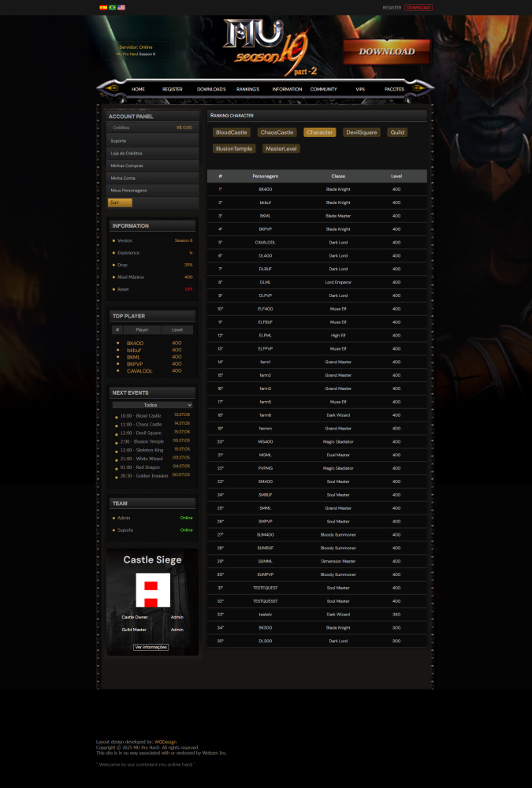The height and width of the screenshot is (788, 532).
Task: Select the ChaosCastle ranking tab
Action: click(277, 132)
